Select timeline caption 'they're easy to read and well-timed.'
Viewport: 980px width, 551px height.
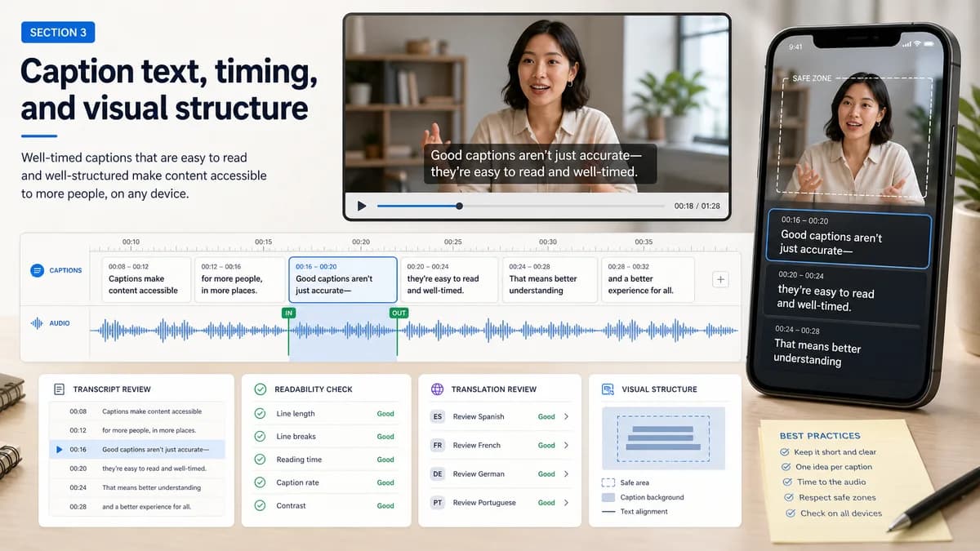click(x=449, y=280)
